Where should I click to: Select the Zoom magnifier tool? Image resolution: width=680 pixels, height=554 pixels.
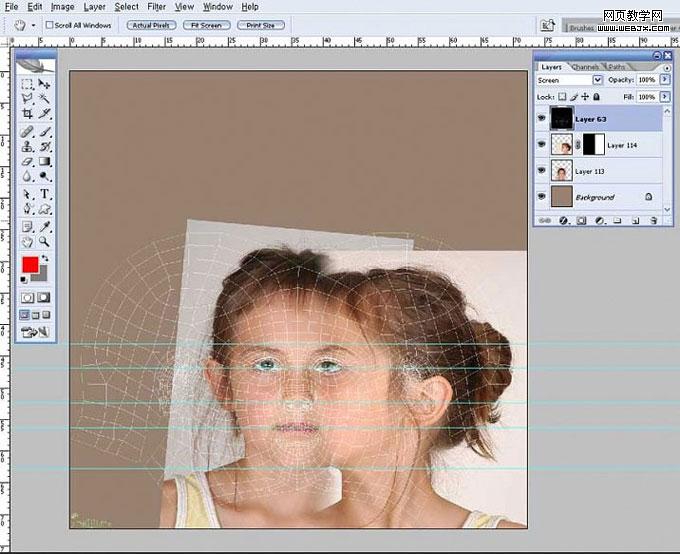(x=44, y=242)
